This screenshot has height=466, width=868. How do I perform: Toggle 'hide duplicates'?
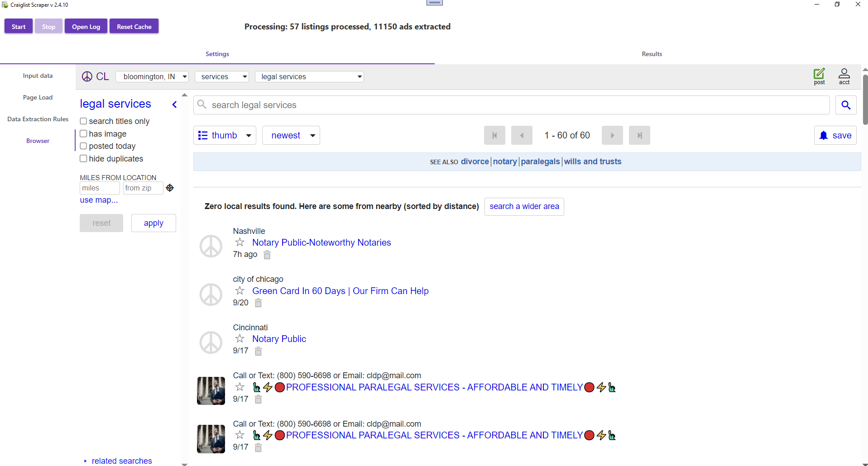click(83, 158)
